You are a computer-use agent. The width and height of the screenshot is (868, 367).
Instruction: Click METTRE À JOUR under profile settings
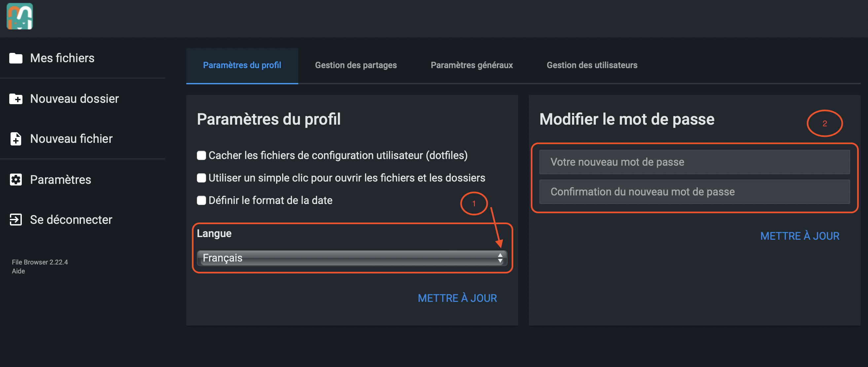(457, 298)
